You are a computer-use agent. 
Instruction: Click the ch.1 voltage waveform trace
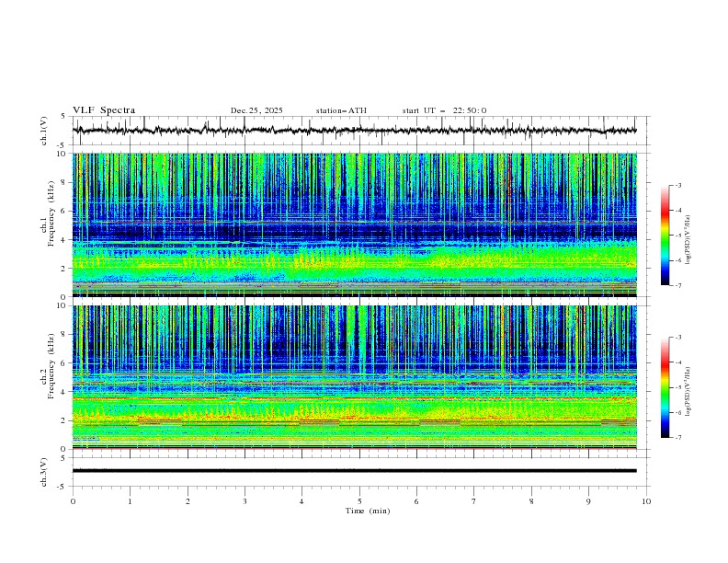coord(354,131)
